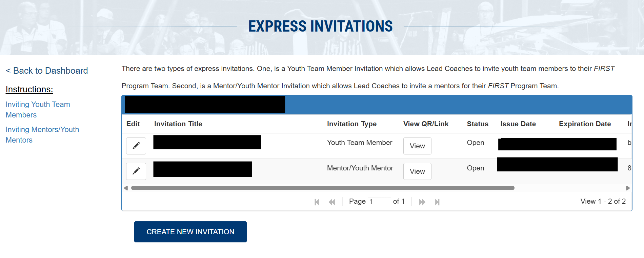The width and height of the screenshot is (644, 258).
Task: Sort by Expiration Date column header
Action: [585, 124]
